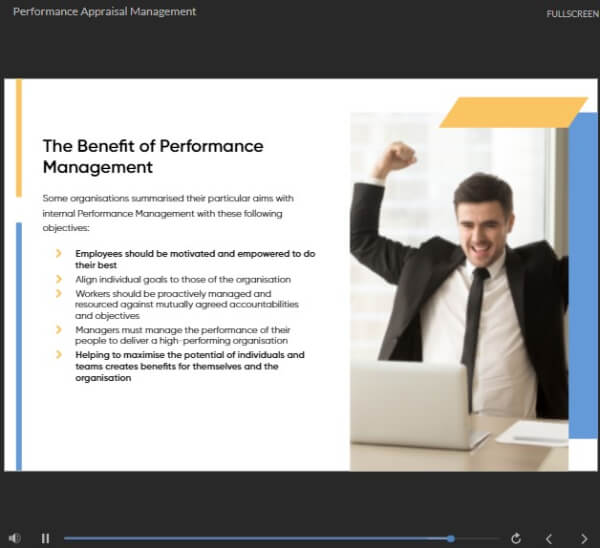Viewport: 600px width, 548px height.
Task: Seek to the middle of the progress bar
Action: (x=280, y=538)
